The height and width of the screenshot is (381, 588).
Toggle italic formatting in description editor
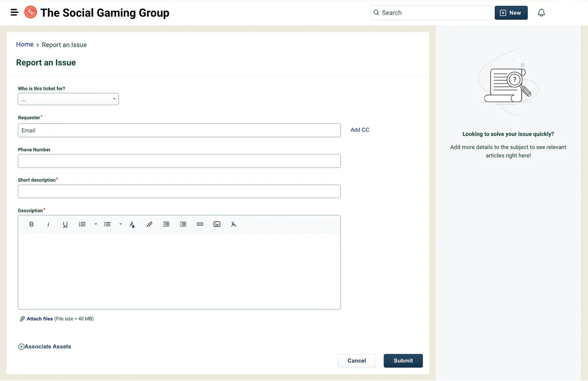click(48, 224)
